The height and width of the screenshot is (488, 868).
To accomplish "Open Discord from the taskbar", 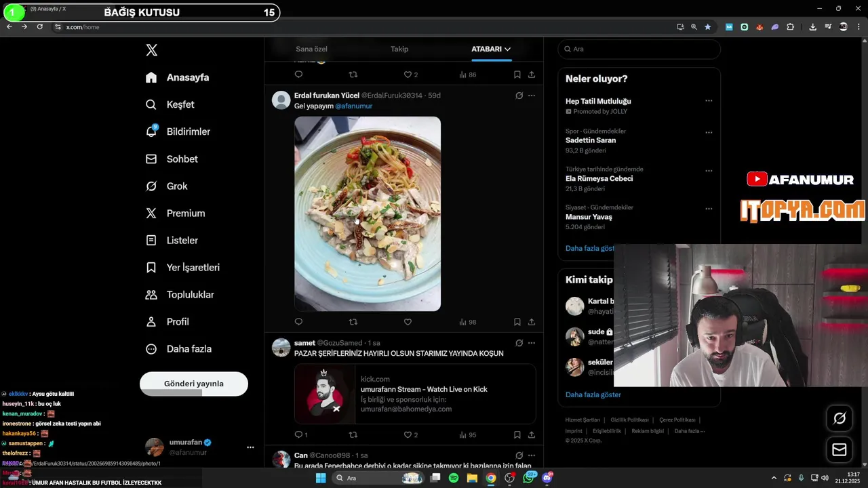I will (x=547, y=478).
